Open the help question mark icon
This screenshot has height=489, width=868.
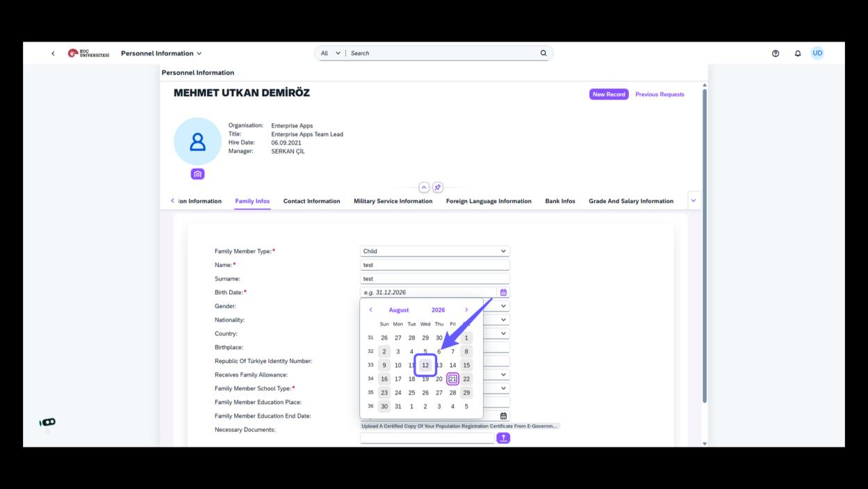776,54
